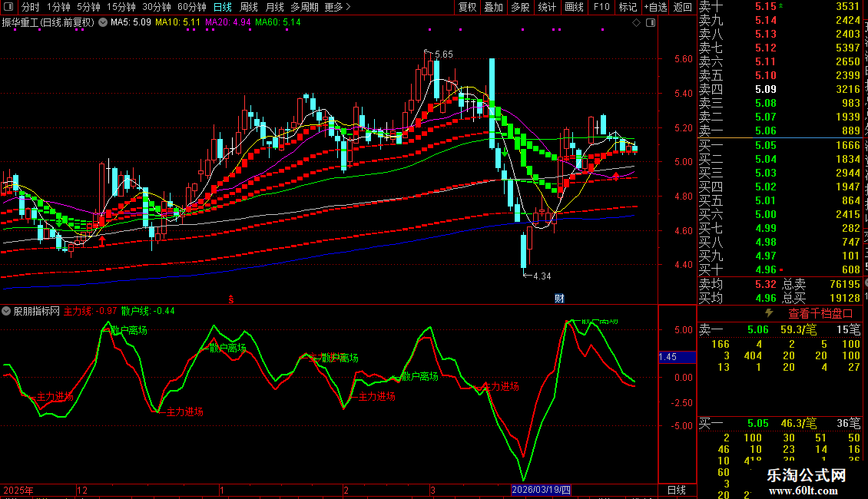Screen dimensions: 868x499
Task: Switch to the 分时 view
Action: [x=31, y=7]
